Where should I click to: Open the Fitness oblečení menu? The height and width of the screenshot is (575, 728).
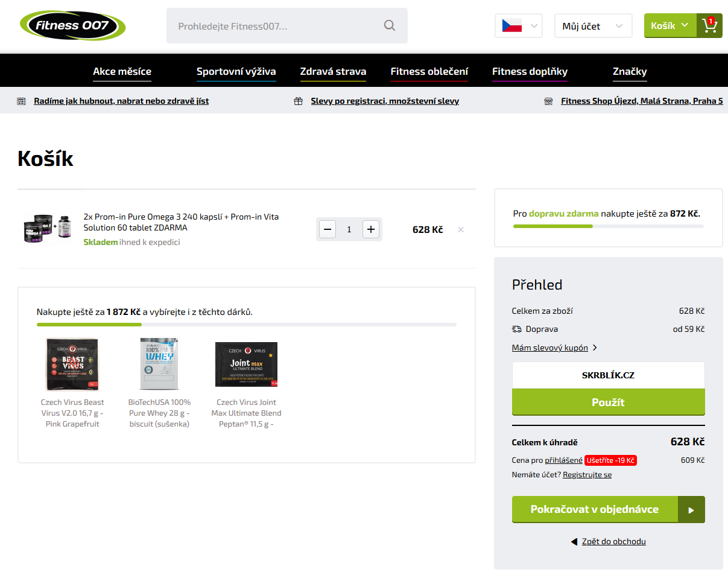pos(429,72)
